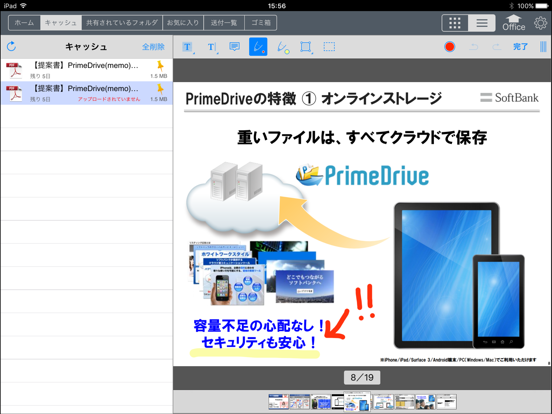The image size is (552, 414).
Task: Open the Office icon
Action: [514, 23]
